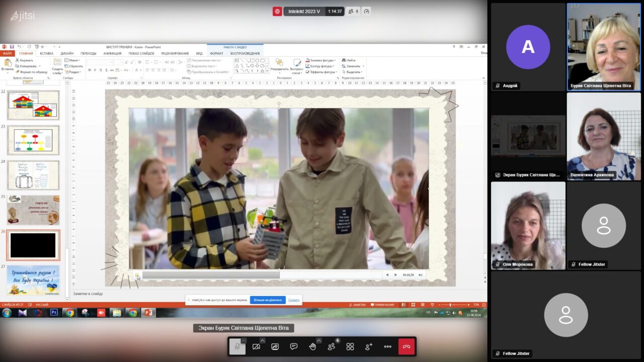This screenshot has width=644, height=362.
Task: Turn on the camera in Jitsi toolbar
Action: 256,346
